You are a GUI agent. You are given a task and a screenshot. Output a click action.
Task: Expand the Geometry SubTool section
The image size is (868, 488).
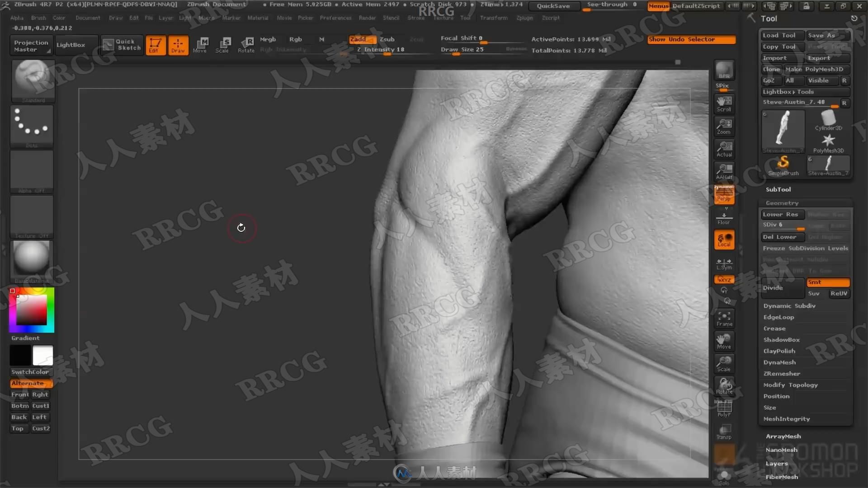pyautogui.click(x=782, y=202)
